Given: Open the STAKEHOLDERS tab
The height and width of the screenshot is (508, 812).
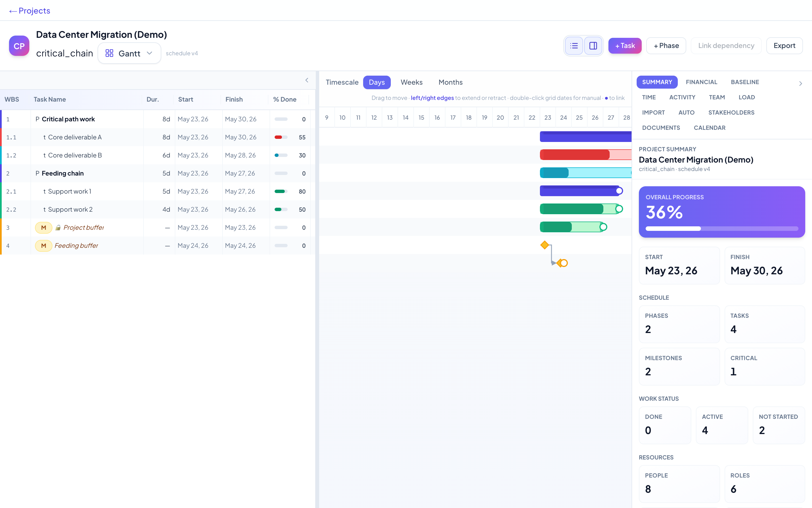Looking at the screenshot, I should pos(731,113).
